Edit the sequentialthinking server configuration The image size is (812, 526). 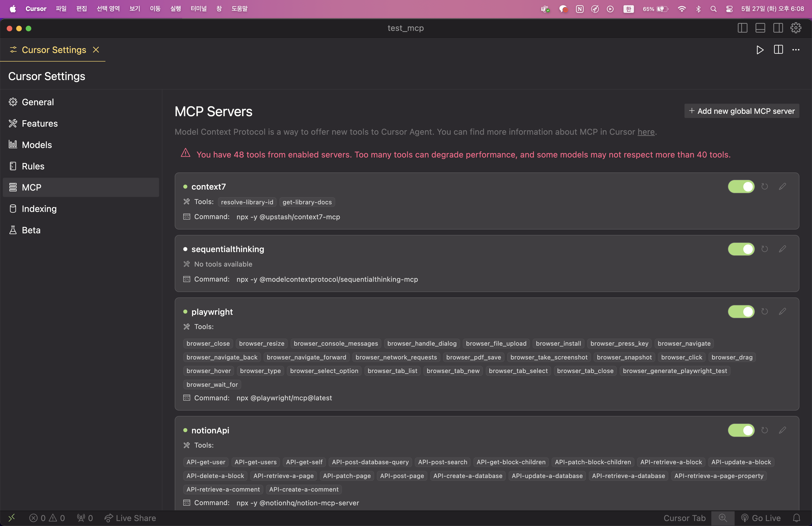click(782, 249)
